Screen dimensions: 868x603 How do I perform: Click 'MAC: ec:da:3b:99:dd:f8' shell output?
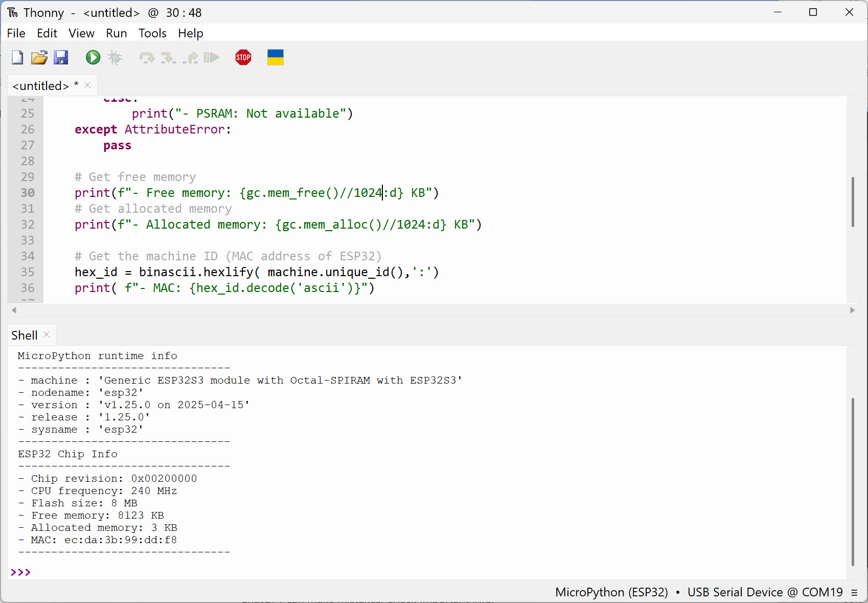[98, 540]
